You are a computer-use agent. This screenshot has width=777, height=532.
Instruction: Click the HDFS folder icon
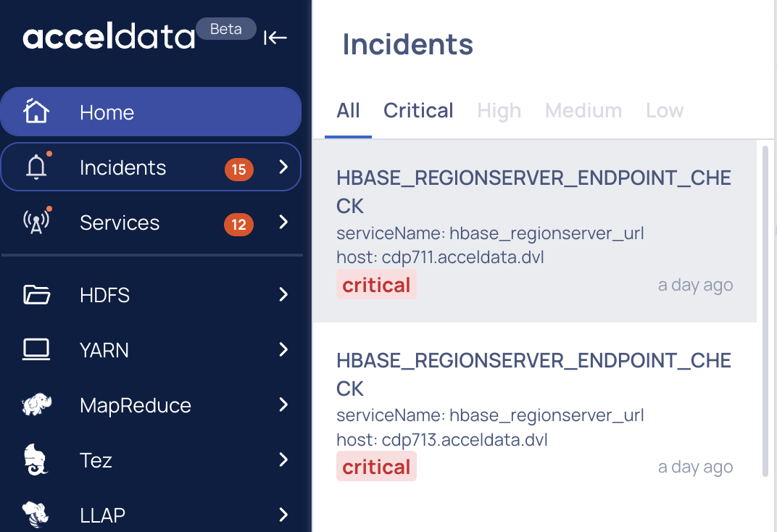pyautogui.click(x=36, y=294)
